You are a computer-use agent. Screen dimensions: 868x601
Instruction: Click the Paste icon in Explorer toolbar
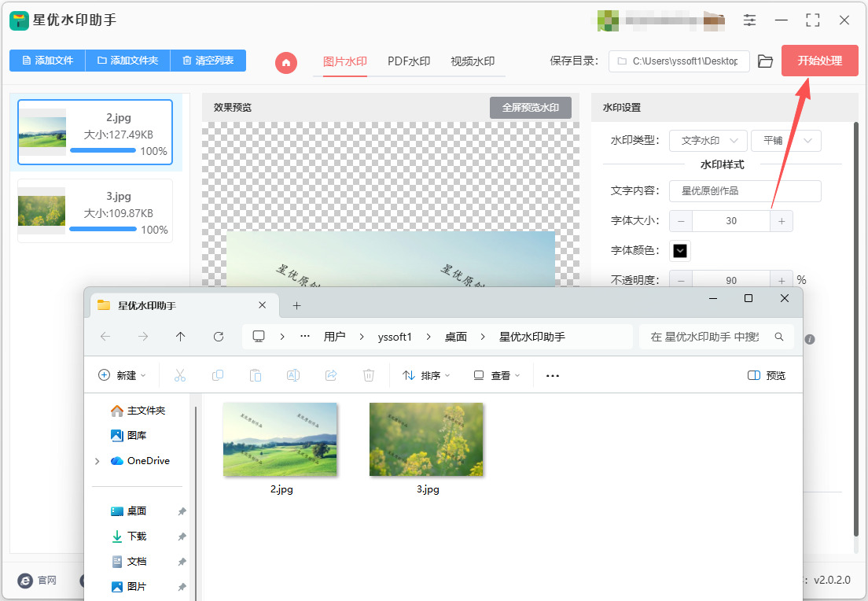pos(256,375)
